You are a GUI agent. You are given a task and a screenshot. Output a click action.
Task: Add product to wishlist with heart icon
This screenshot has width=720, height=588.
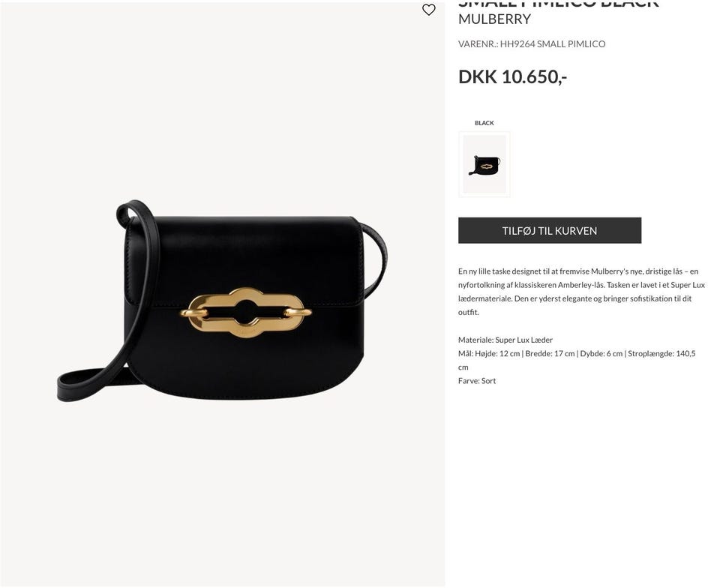(x=428, y=10)
